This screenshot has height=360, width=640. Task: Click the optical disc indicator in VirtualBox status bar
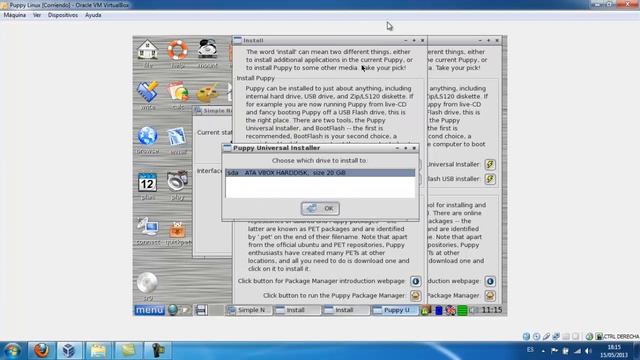pyautogui.click(x=536, y=336)
